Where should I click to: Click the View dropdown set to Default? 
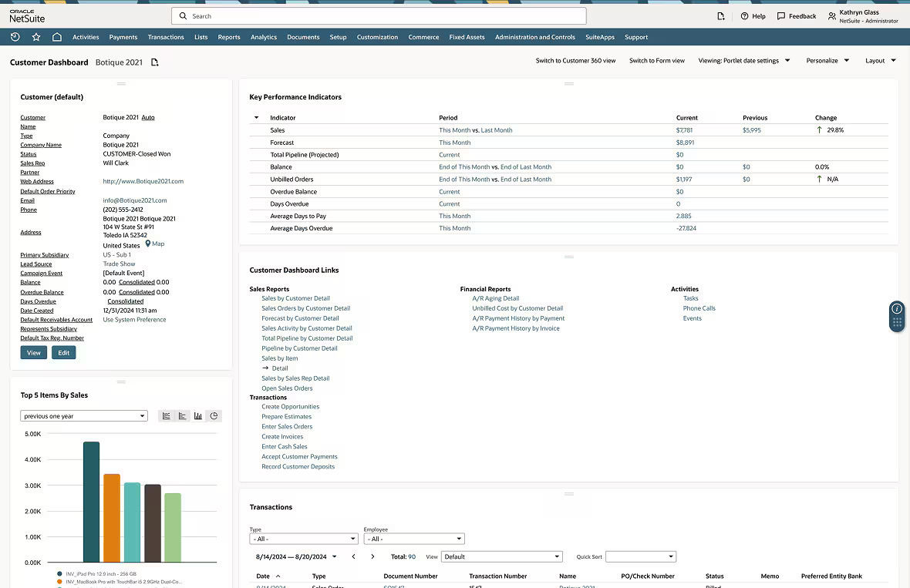501,556
